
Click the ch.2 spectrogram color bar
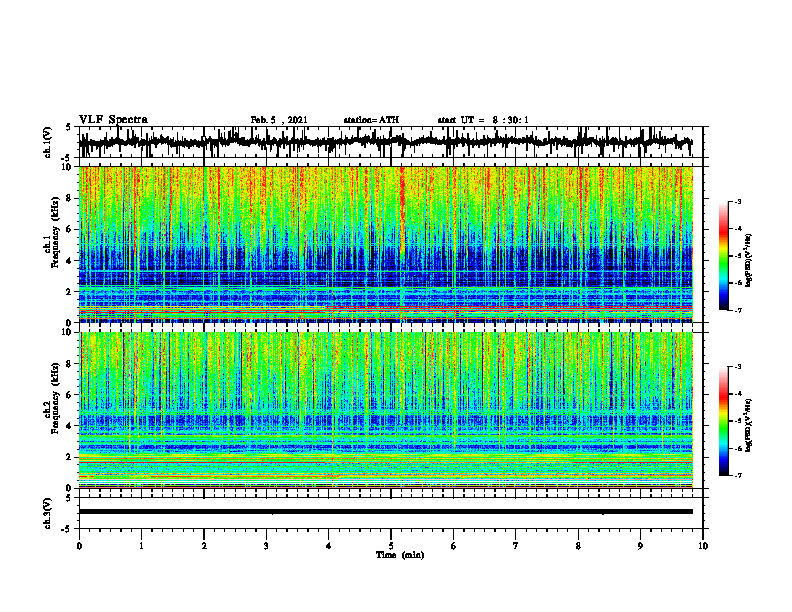point(724,421)
